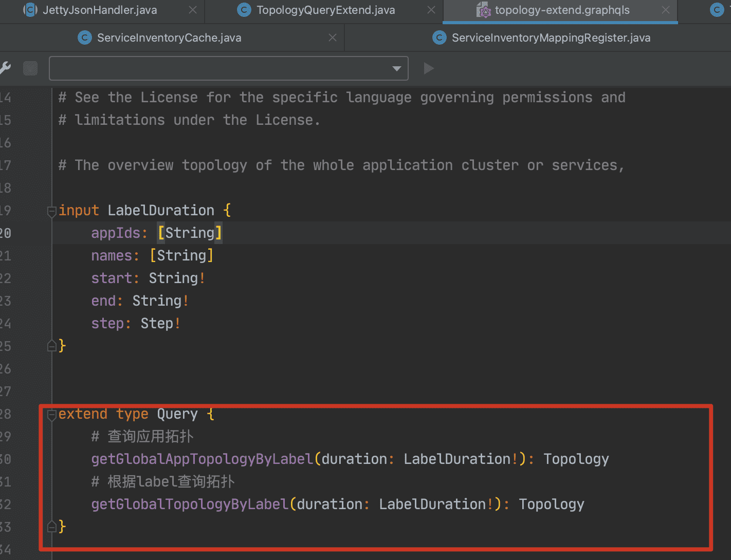
Task: Click the GraphQL file icon on topology-extend tab
Action: click(x=483, y=10)
